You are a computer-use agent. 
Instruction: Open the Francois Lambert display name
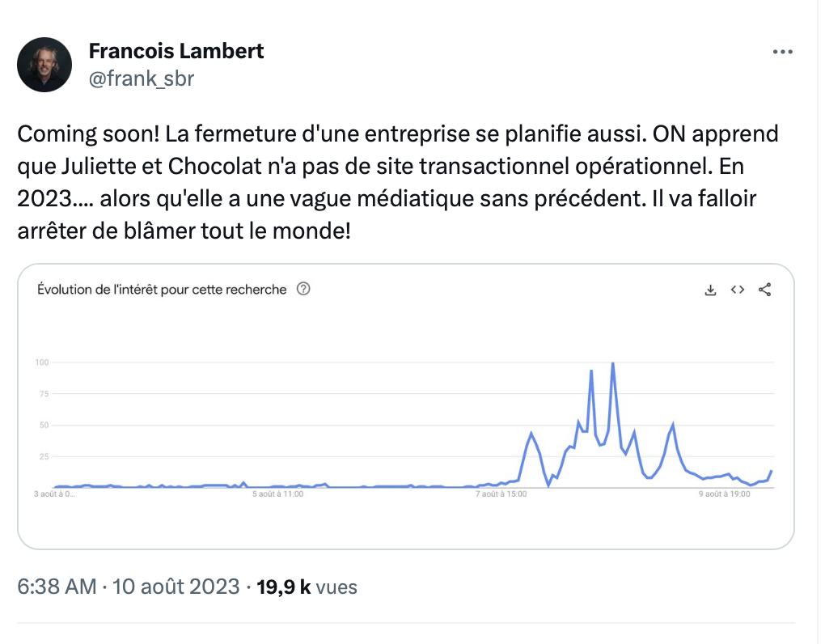(176, 51)
